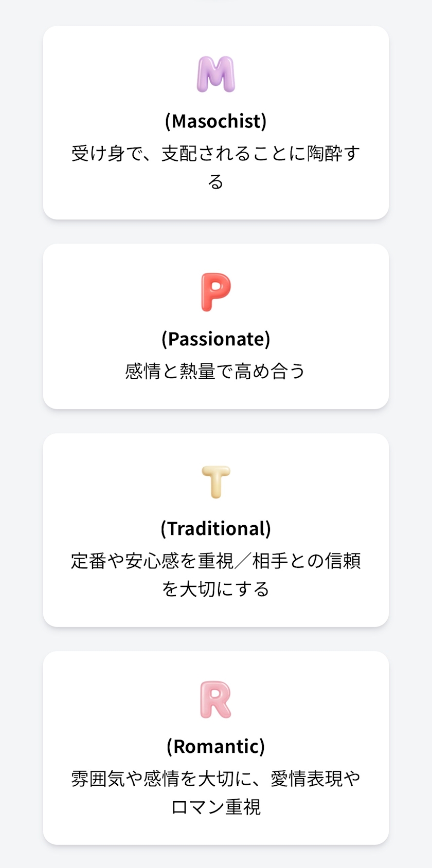This screenshot has width=432, height=868.
Task: Click the purple M balloon letter icon
Action: (x=216, y=75)
